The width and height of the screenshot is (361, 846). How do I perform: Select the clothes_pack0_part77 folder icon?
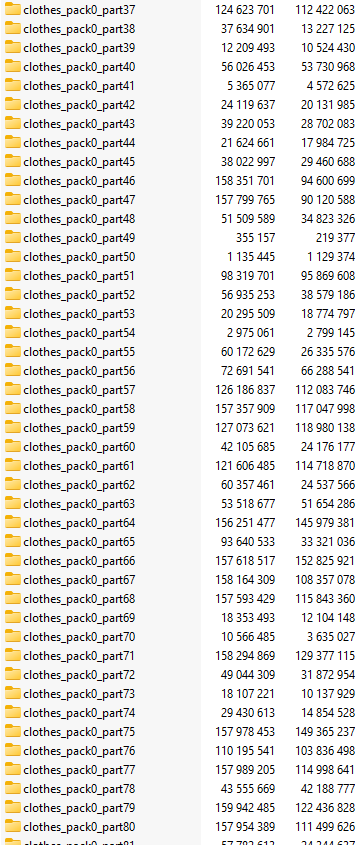[x=13, y=770]
